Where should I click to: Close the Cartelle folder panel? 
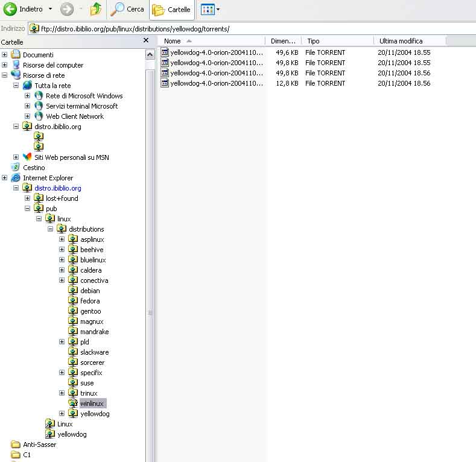146,40
